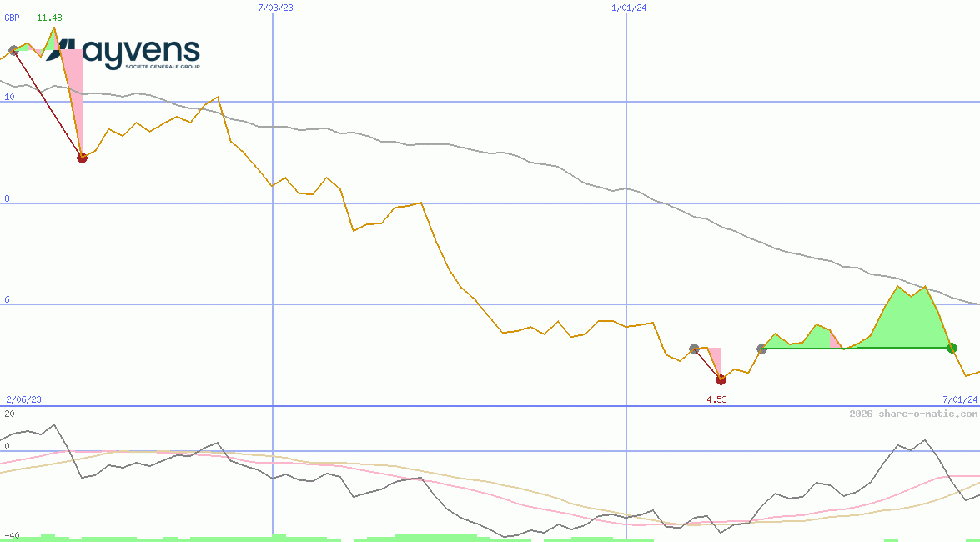This screenshot has width=980, height=542.
Task: Click the gray marker starting the green line
Action: [x=761, y=349]
